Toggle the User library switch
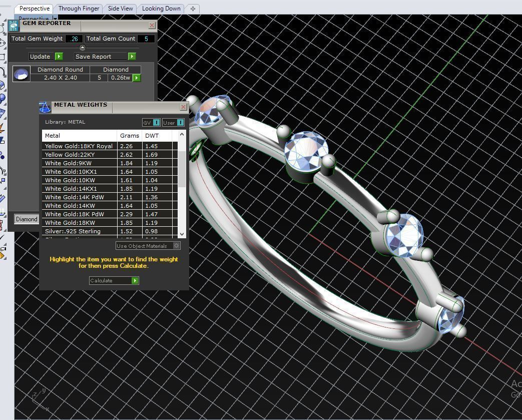 tap(180, 123)
